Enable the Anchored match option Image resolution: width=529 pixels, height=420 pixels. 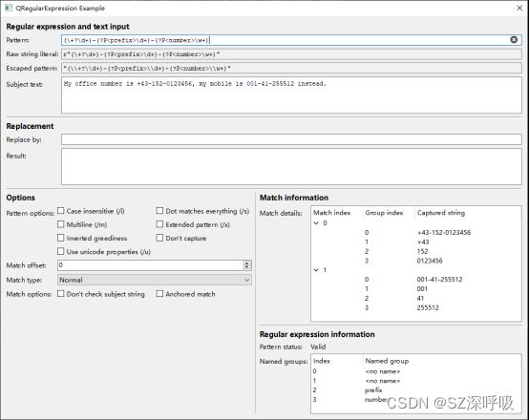[x=159, y=294]
